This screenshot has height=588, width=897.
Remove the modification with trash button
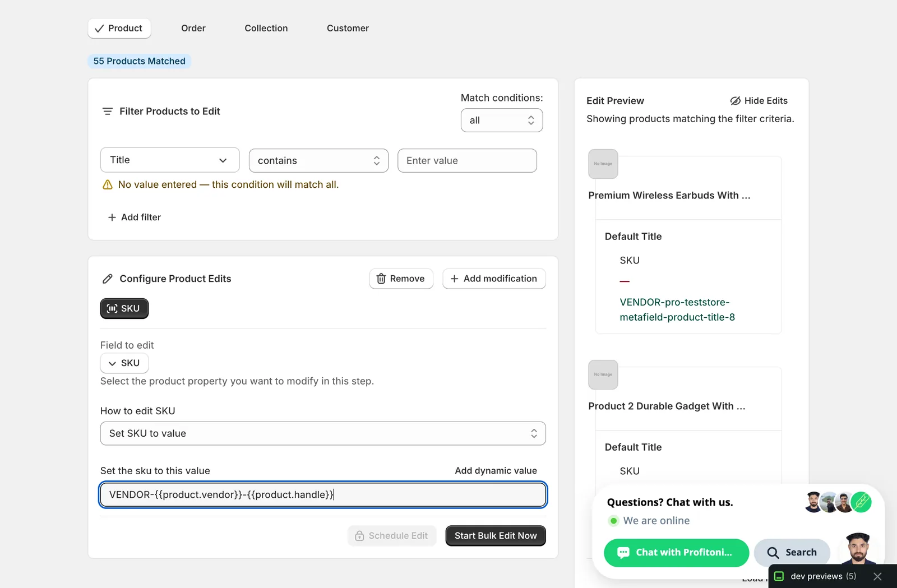[401, 279]
